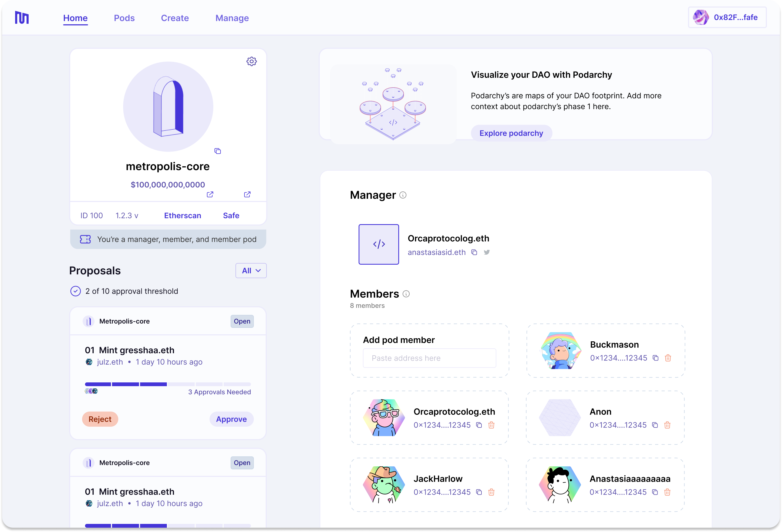Open the All proposals filter dropdown
This screenshot has height=532, width=782.
click(x=251, y=271)
